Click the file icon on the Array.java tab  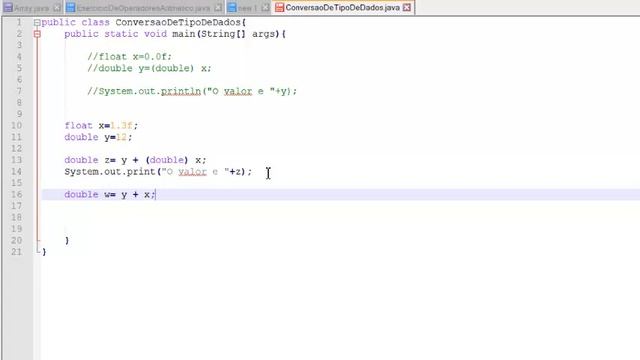click(8, 7)
